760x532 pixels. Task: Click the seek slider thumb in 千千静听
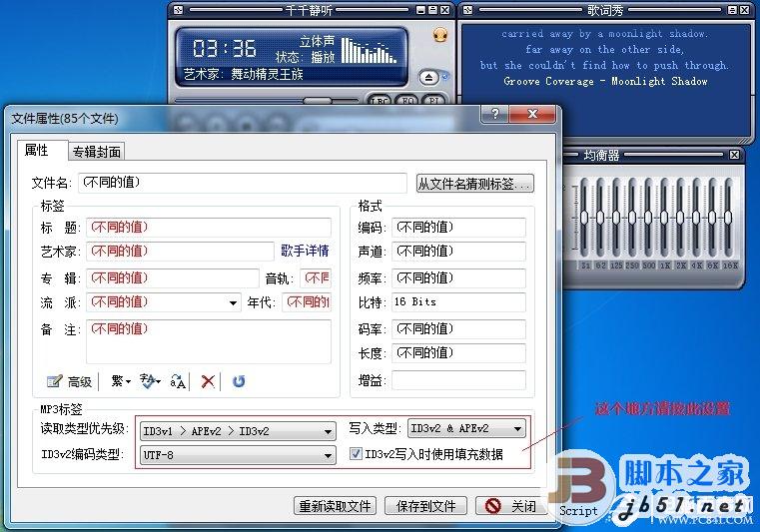coord(318,101)
